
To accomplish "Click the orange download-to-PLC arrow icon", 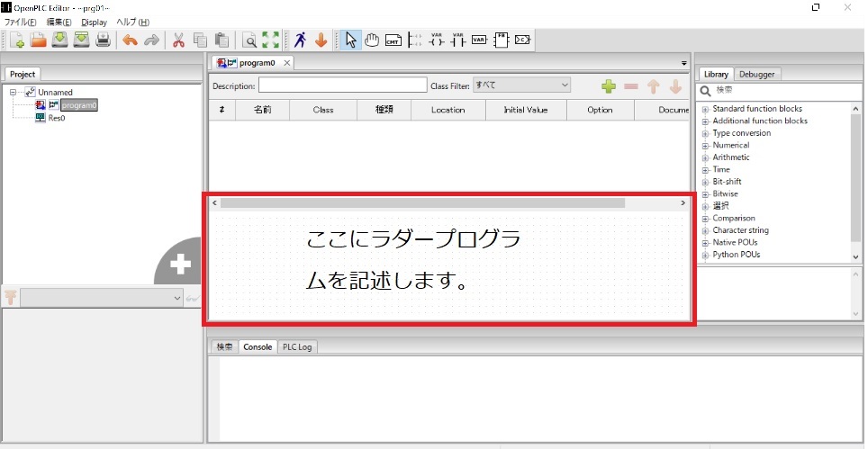I will click(x=321, y=40).
